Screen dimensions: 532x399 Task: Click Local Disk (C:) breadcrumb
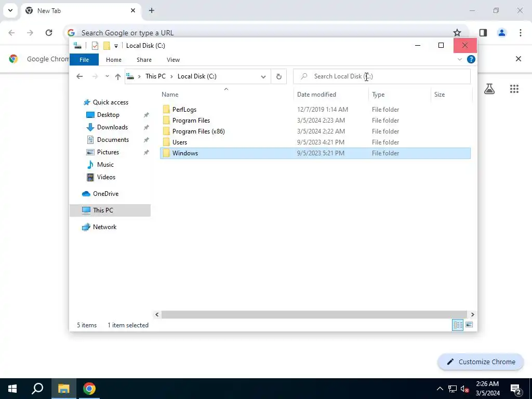pyautogui.click(x=197, y=76)
